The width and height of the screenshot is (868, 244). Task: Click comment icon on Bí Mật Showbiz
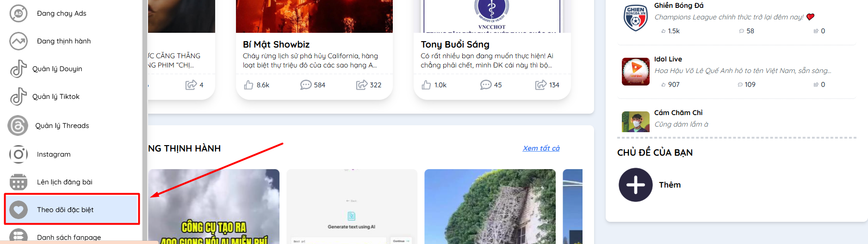[x=305, y=85]
